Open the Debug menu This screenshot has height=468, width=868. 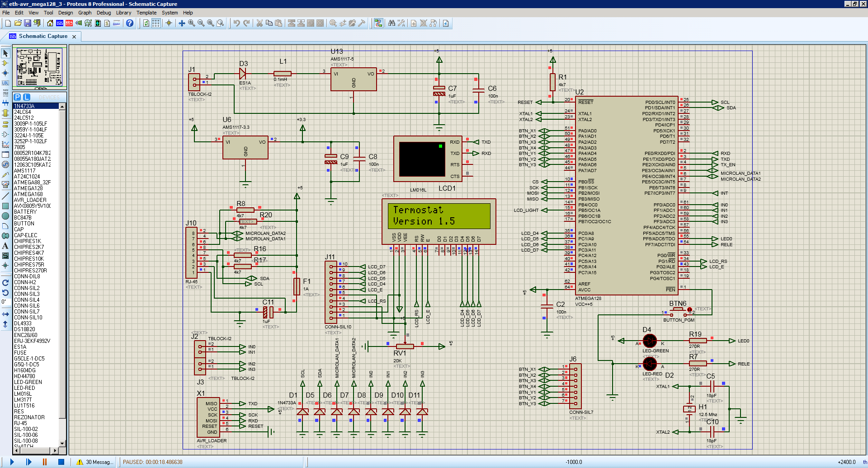pyautogui.click(x=104, y=13)
